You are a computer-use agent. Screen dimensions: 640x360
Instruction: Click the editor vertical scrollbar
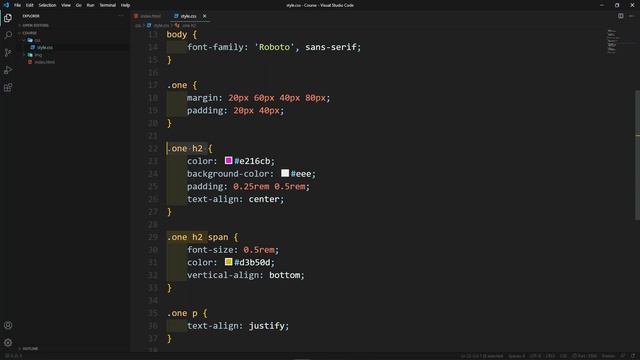[637, 155]
